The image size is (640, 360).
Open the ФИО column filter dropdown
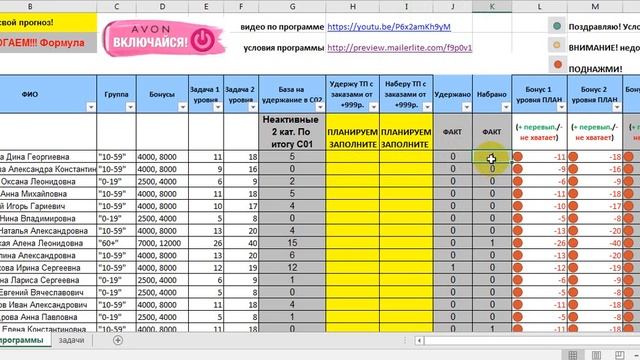91,107
